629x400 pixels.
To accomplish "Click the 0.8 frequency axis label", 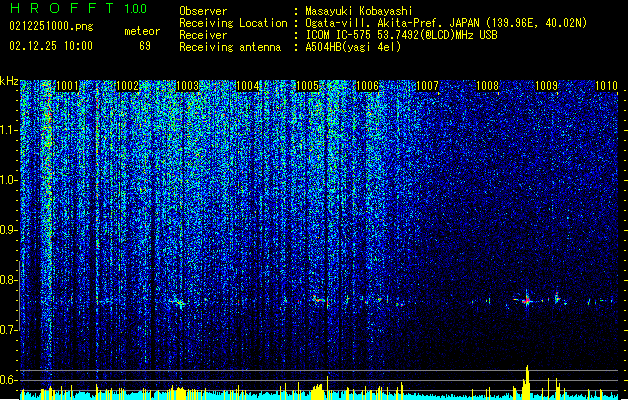I will point(9,280).
